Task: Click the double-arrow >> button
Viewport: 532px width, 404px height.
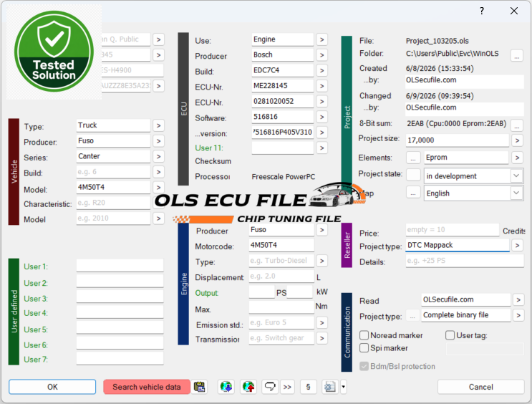Action: 287,387
